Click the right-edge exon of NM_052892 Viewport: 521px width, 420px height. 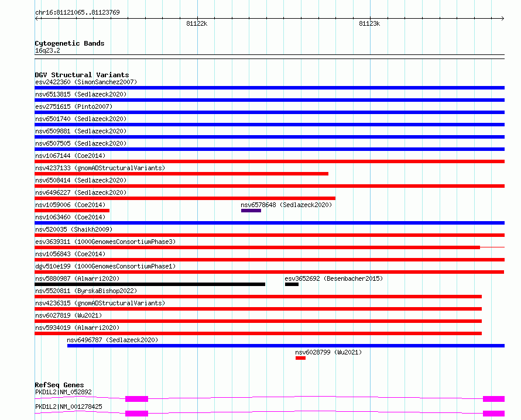(x=493, y=399)
